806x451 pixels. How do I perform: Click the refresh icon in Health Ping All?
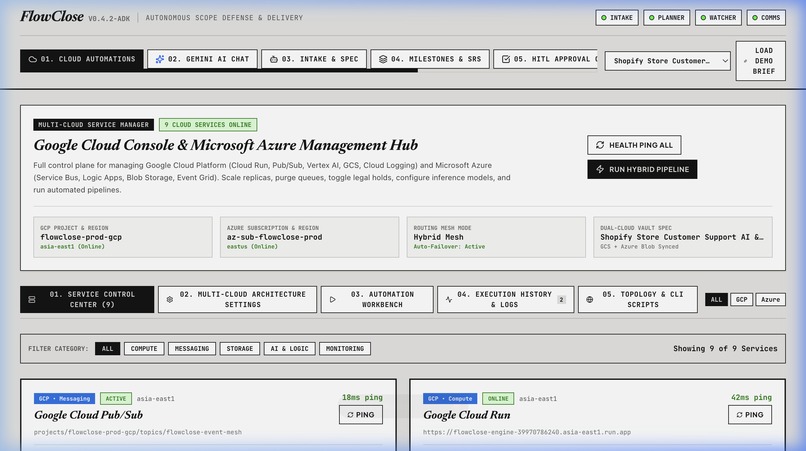[x=600, y=145]
